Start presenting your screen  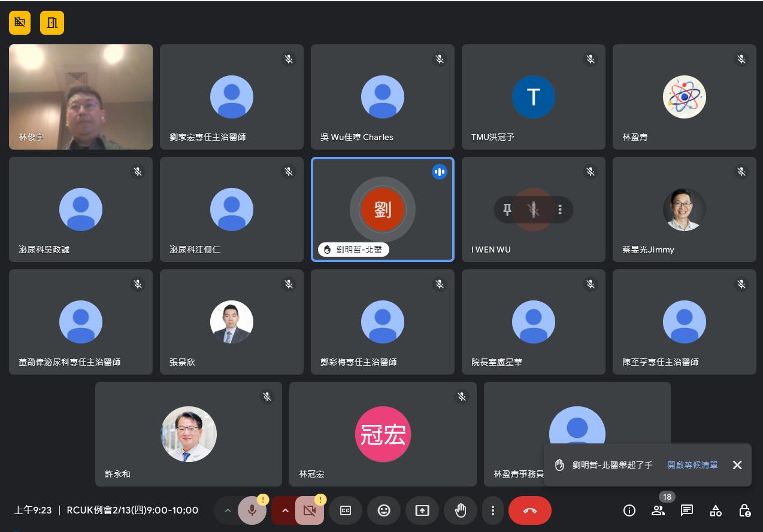422,510
